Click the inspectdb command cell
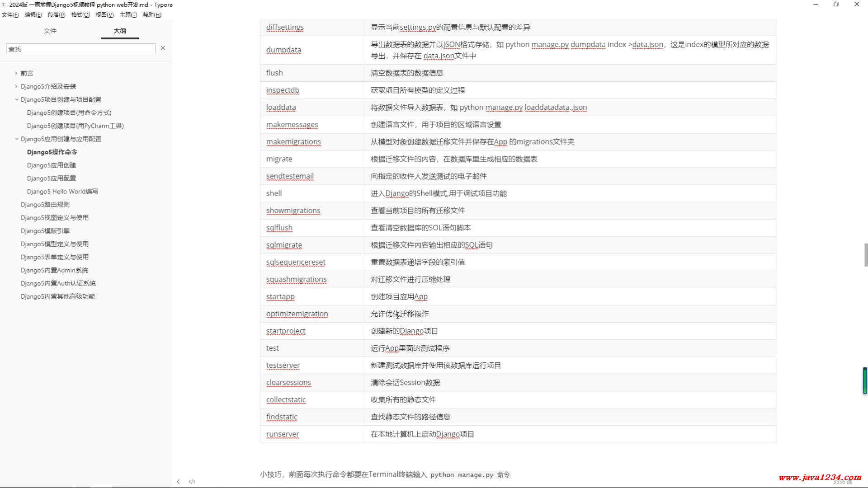Viewport: 868px width, 488px height. [312, 90]
